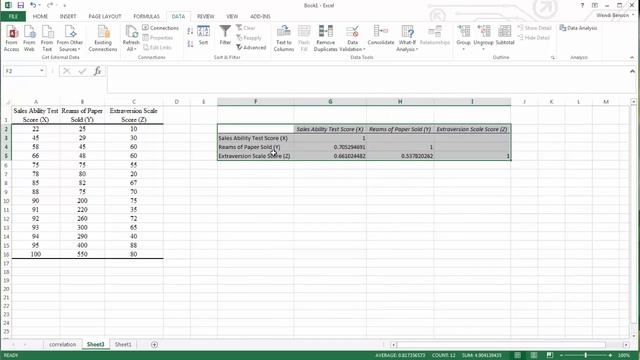Open From Other Sources dropdown
640x360 pixels.
click(69, 38)
